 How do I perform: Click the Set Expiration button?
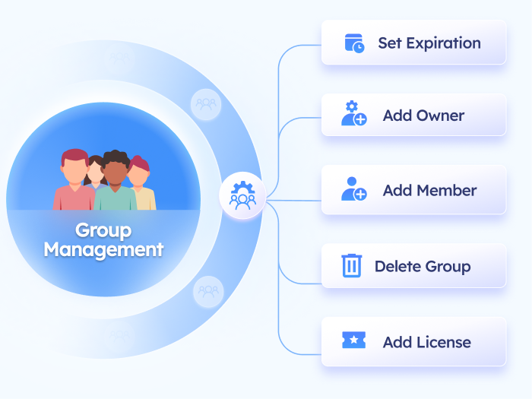tap(414, 43)
